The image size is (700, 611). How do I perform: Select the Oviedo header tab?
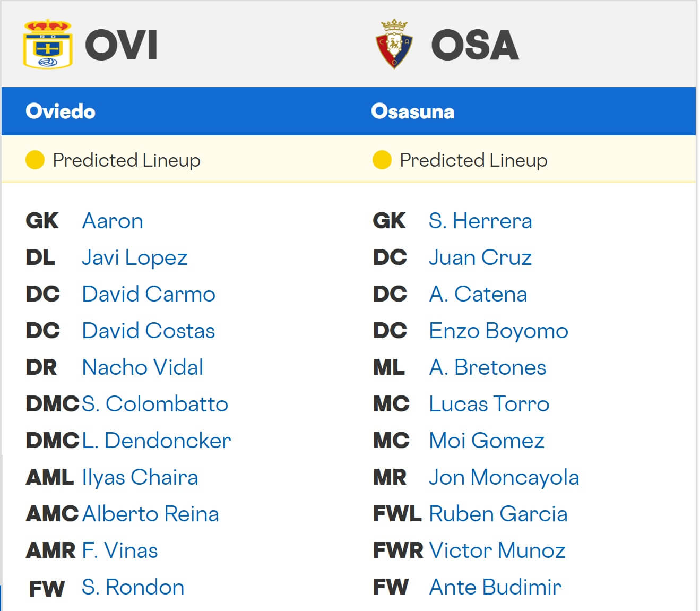point(61,111)
